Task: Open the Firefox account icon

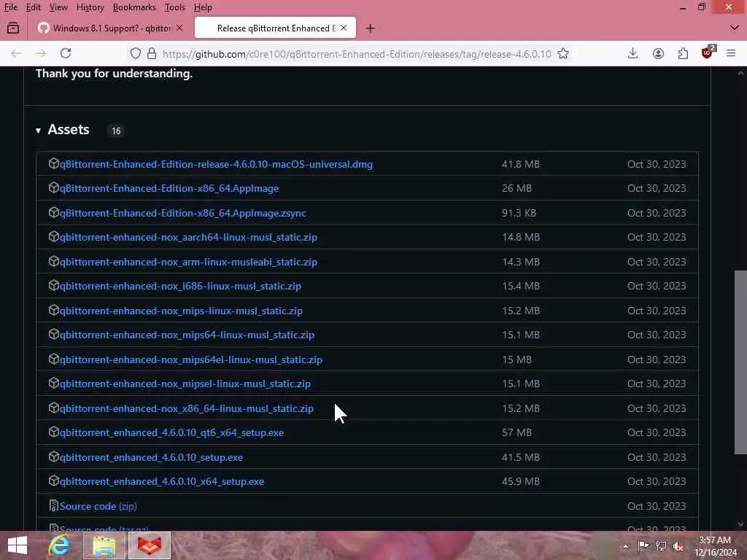Action: tap(658, 53)
